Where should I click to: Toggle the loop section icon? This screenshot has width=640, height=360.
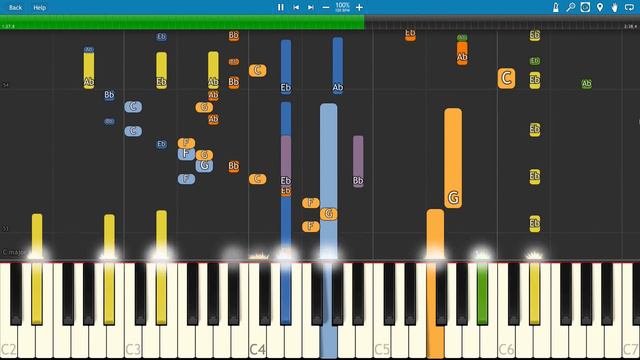pyautogui.click(x=629, y=7)
